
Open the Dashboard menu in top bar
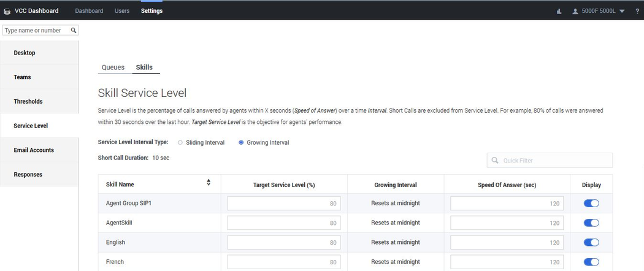[89, 11]
